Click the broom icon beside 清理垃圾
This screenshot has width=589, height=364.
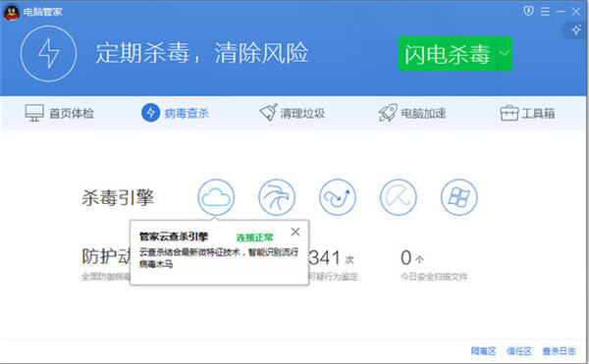[x=269, y=112]
